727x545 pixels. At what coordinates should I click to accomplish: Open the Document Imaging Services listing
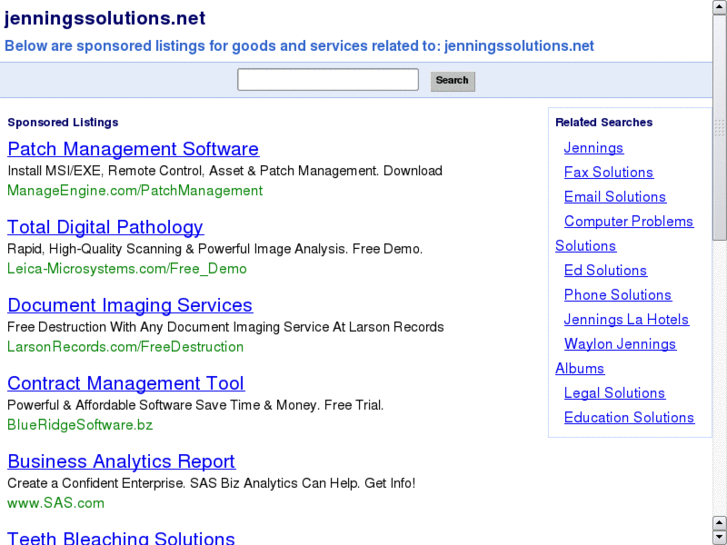[130, 305]
